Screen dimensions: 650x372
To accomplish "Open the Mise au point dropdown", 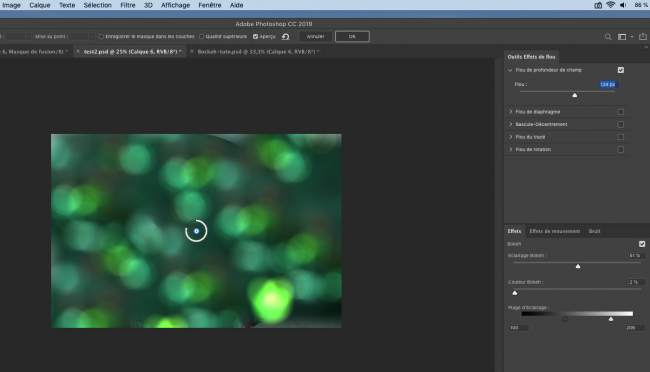I will click(92, 36).
